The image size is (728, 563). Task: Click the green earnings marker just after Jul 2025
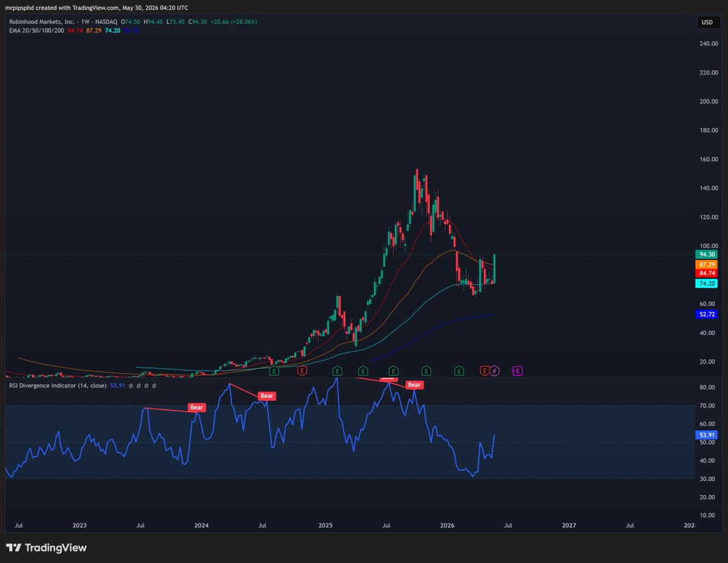click(x=393, y=370)
